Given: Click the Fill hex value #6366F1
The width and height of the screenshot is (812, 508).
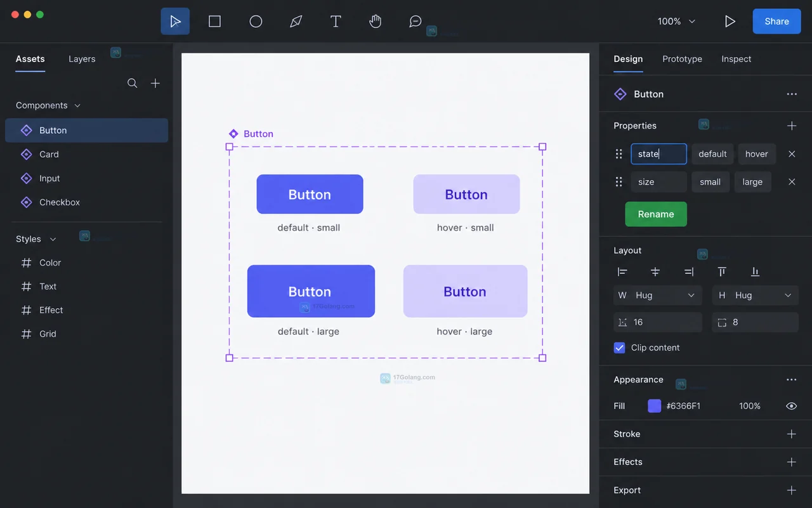Looking at the screenshot, I should tap(683, 406).
